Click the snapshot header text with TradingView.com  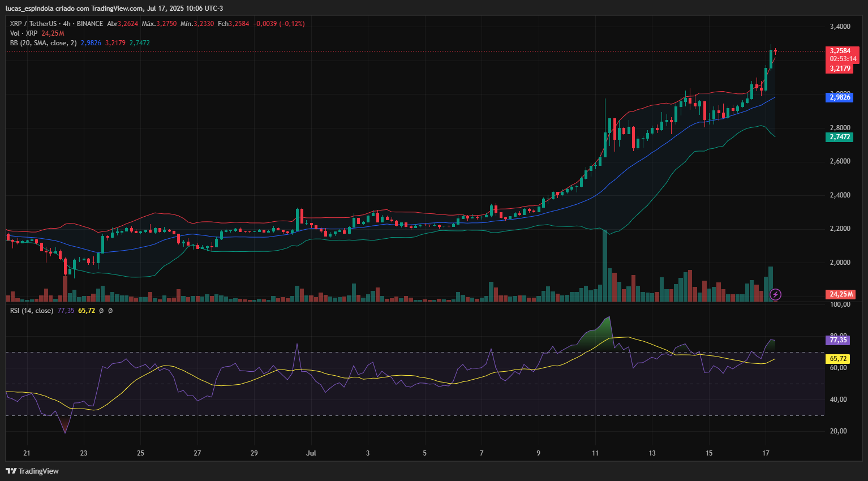click(x=114, y=8)
